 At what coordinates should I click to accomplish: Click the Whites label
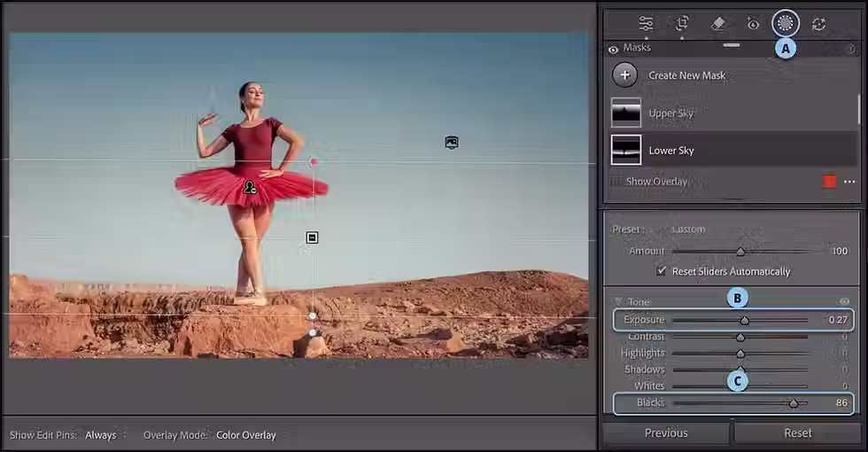tap(649, 386)
